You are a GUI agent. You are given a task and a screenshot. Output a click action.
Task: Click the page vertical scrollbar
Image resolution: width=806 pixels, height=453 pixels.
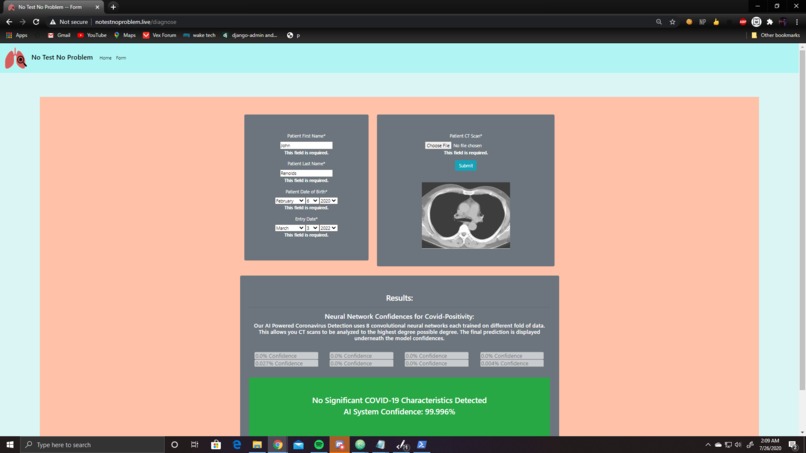[x=802, y=220]
